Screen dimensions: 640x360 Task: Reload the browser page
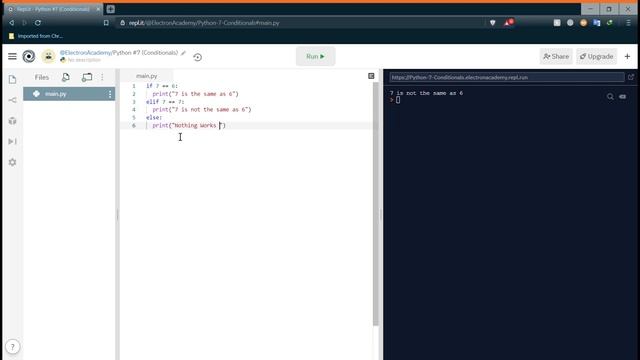pyautogui.click(x=38, y=23)
